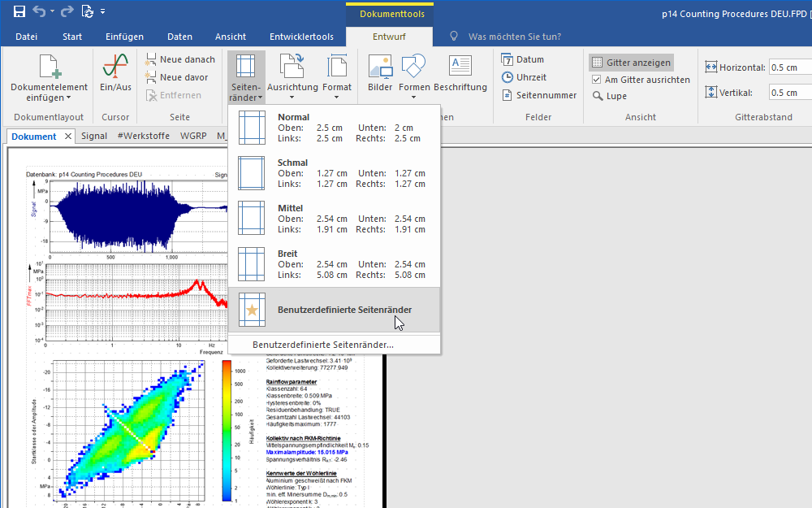
Task: Open the Daten ribbon tab
Action: 179,37
